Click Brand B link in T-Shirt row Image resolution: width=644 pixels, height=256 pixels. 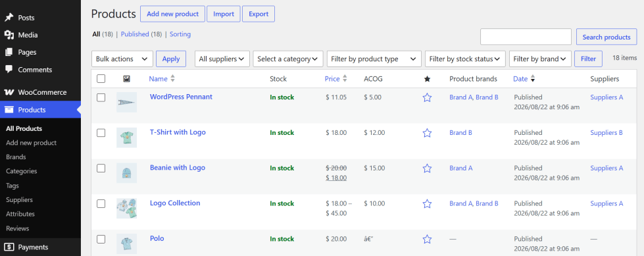click(x=461, y=133)
